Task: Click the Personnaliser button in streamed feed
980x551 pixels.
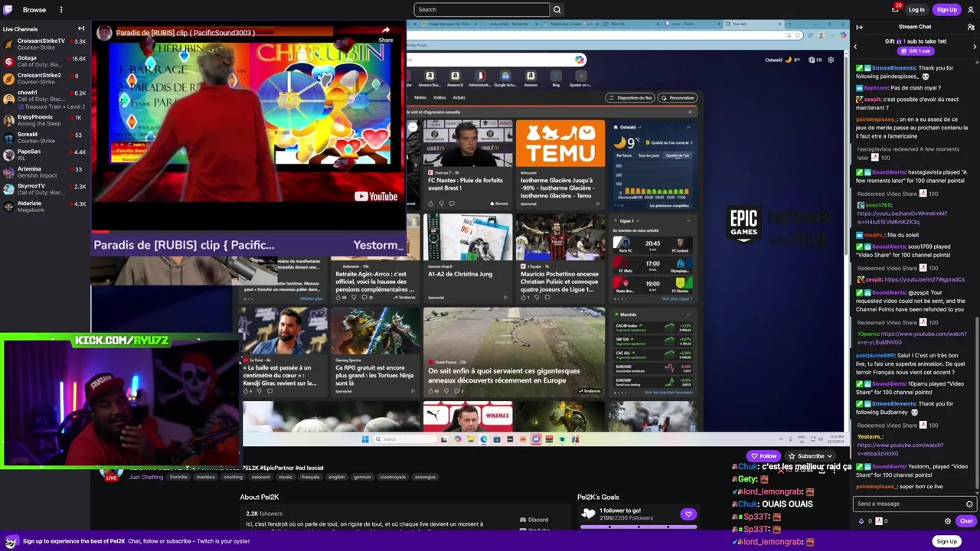Action: pyautogui.click(x=678, y=98)
